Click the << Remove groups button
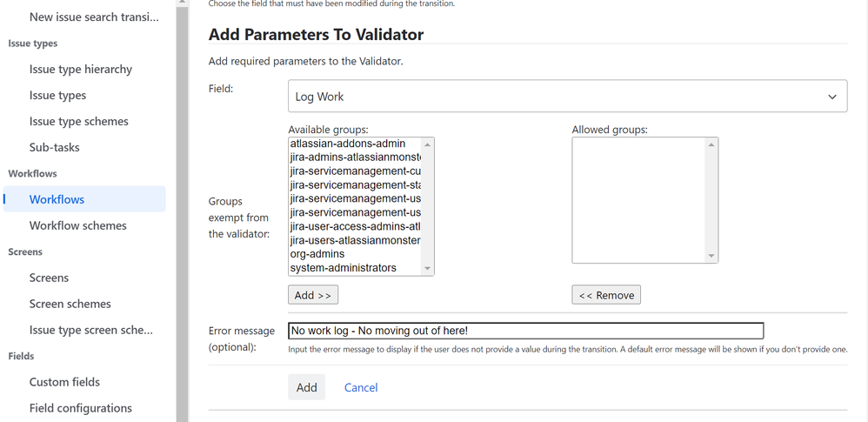This screenshot has height=422, width=868. click(606, 295)
